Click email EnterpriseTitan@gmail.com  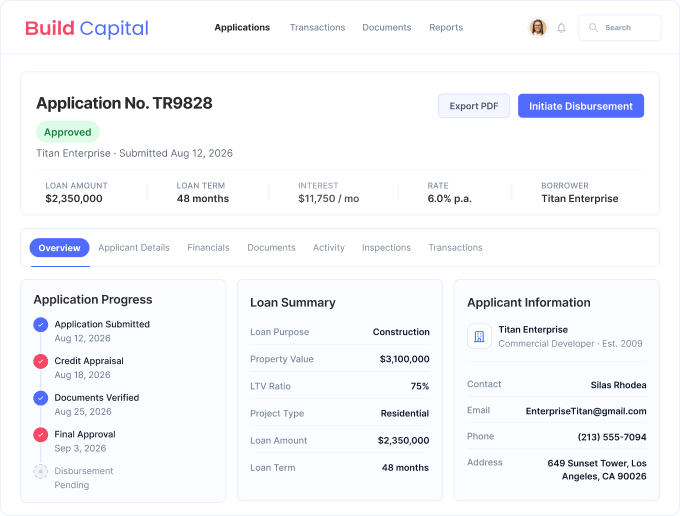point(586,411)
